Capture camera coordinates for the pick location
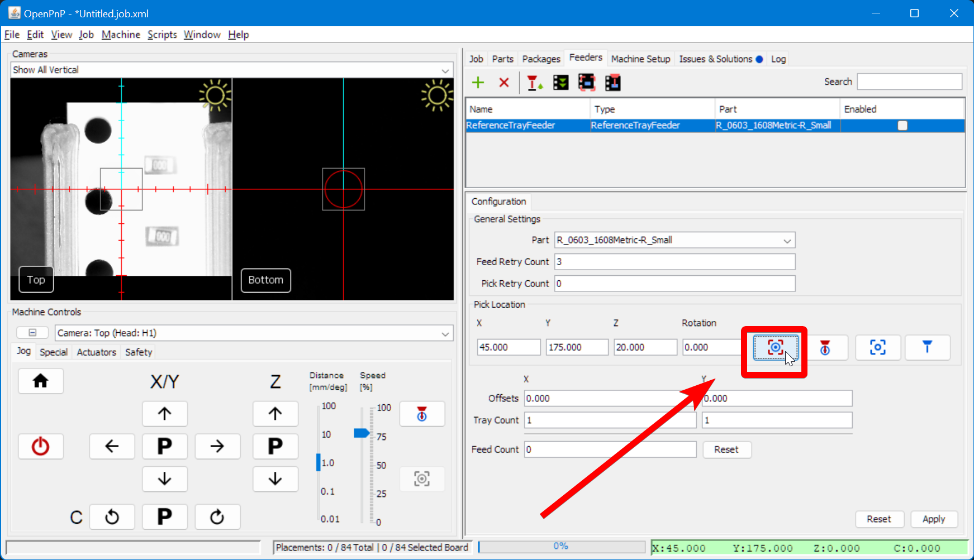This screenshot has width=974, height=560. [774, 347]
